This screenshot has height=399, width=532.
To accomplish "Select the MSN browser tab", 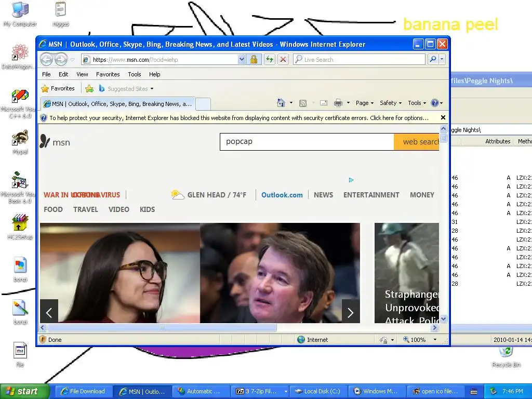I will 118,104.
